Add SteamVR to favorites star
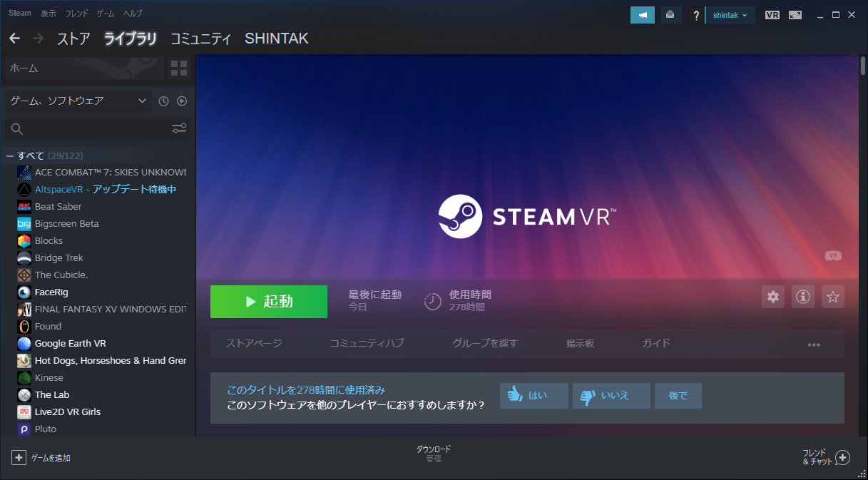The height and width of the screenshot is (480, 868). [833, 297]
